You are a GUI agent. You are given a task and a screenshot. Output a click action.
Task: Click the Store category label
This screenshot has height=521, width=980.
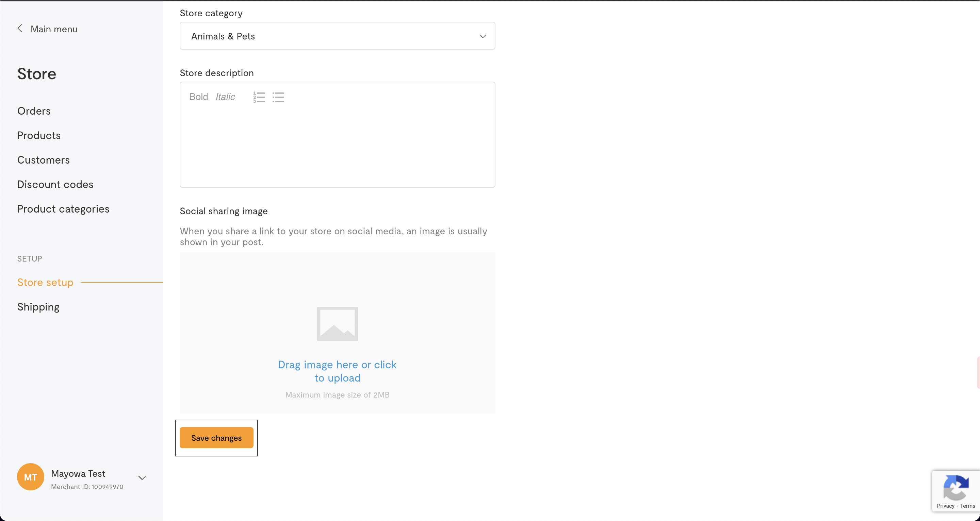point(211,13)
